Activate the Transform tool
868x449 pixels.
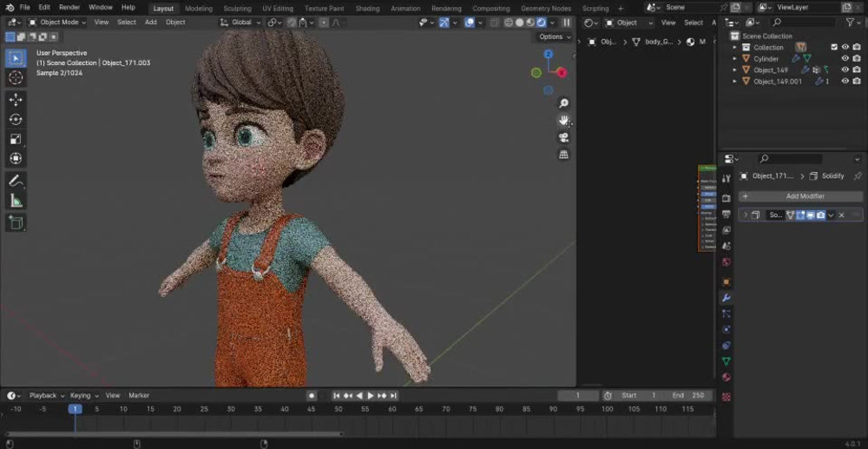point(16,158)
